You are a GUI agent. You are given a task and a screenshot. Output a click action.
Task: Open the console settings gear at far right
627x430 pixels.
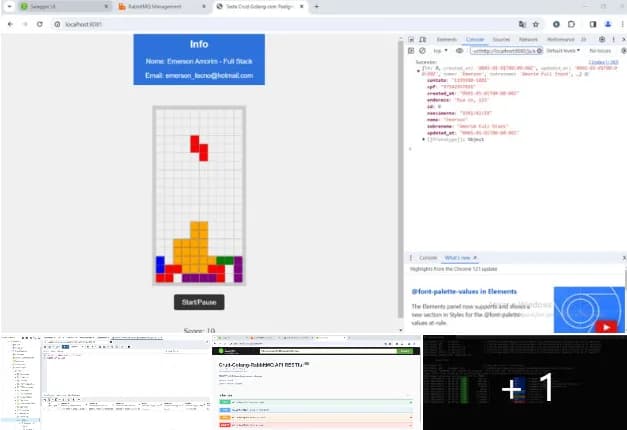click(623, 51)
